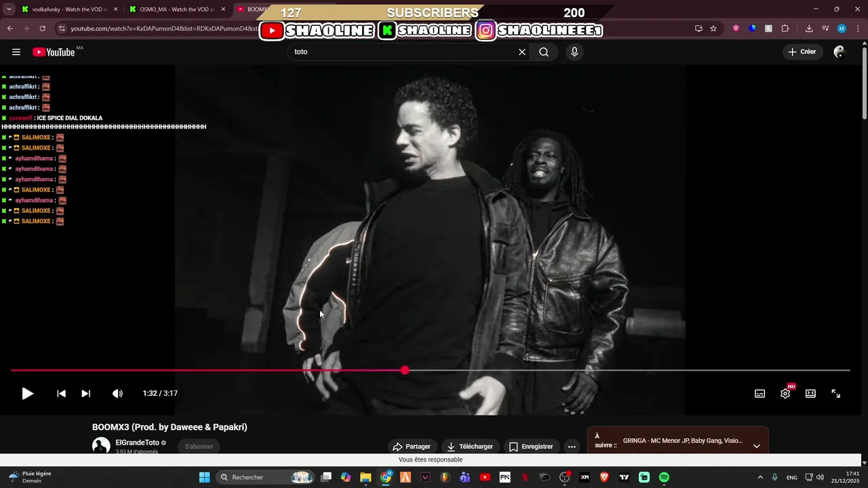Viewport: 868px width, 488px height.
Task: Share the video via Partager
Action: [412, 447]
